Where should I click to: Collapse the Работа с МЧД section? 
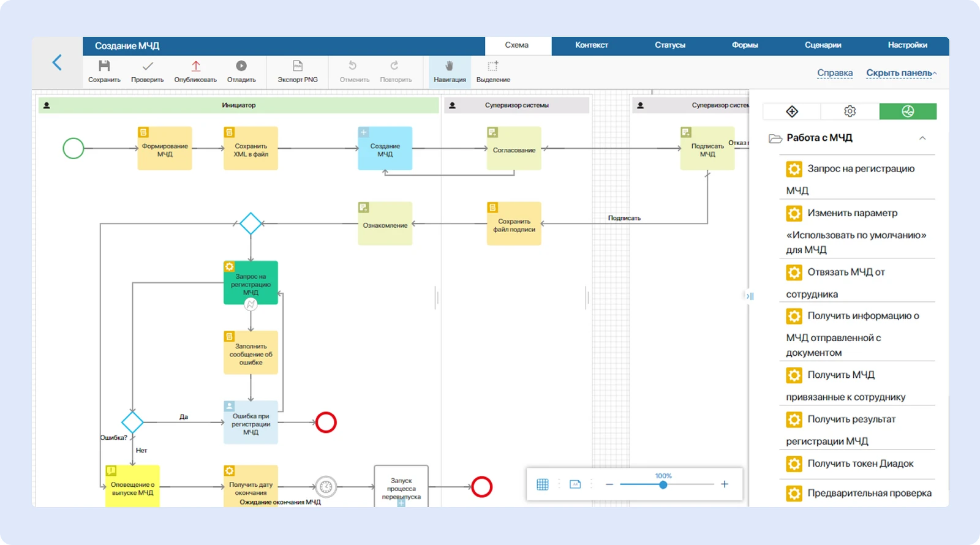pos(922,138)
